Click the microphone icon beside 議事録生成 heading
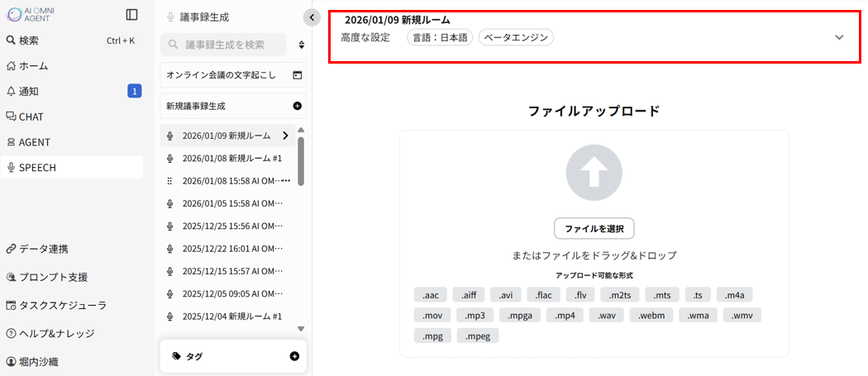This screenshot has width=868, height=376. [170, 17]
